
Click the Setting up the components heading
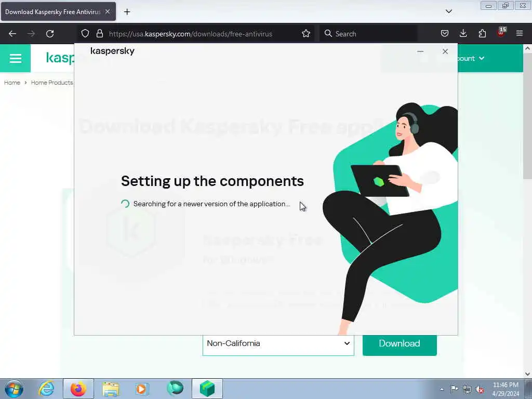[212, 181]
